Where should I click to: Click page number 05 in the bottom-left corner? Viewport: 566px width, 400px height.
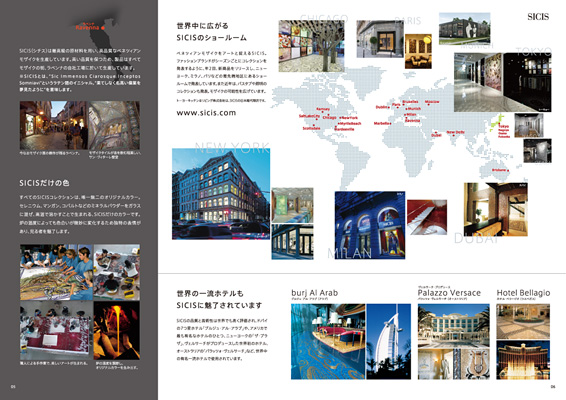[x=13, y=387]
